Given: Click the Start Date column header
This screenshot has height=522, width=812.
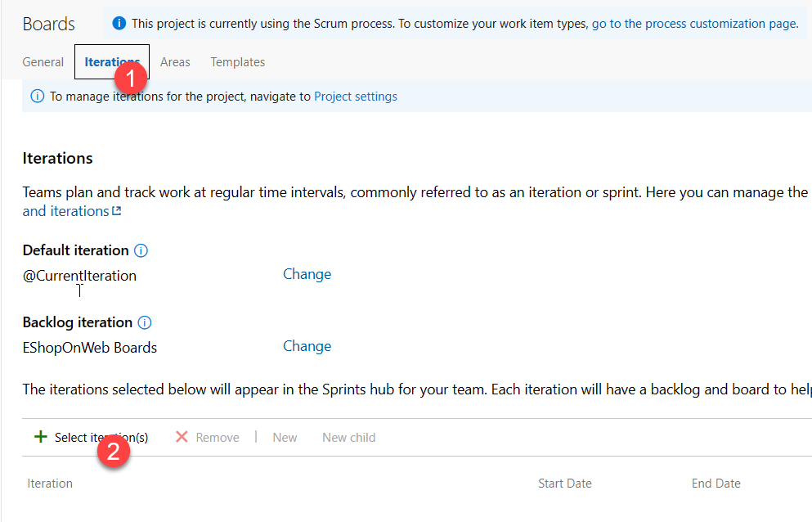Looking at the screenshot, I should coord(565,484).
